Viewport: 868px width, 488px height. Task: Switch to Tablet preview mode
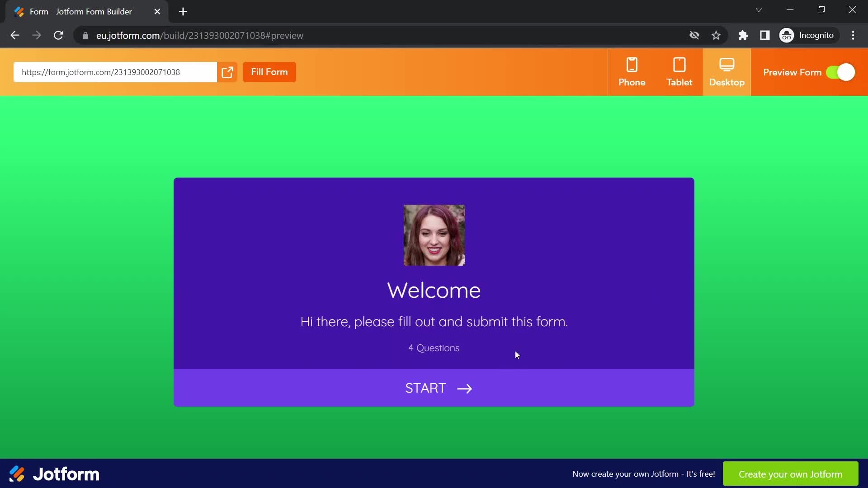point(679,72)
